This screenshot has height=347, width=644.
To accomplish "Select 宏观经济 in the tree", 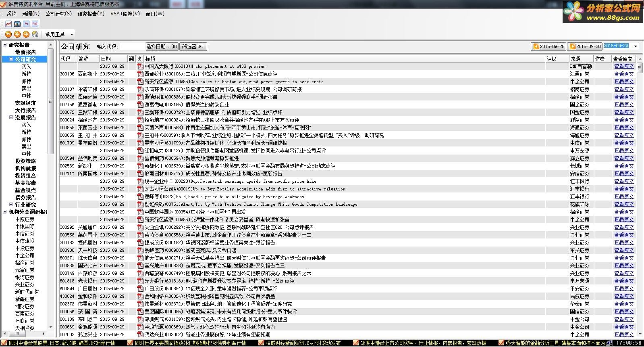I will pos(25,103).
